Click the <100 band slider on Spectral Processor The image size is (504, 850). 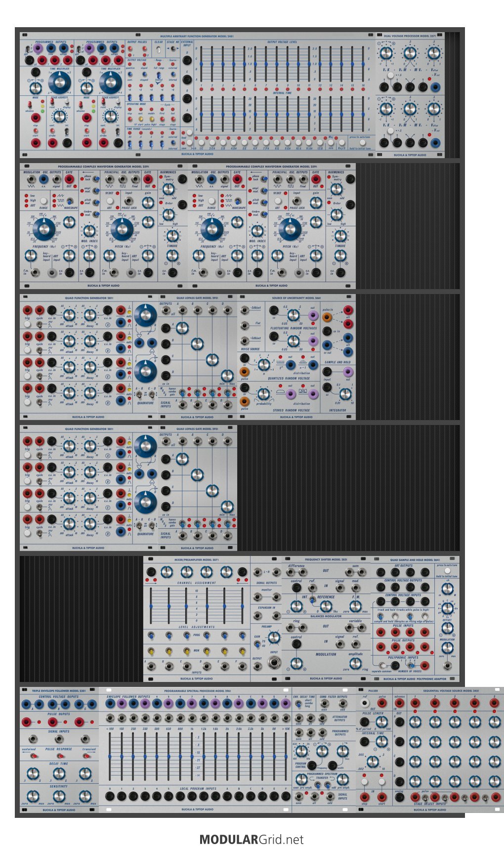click(x=110, y=757)
